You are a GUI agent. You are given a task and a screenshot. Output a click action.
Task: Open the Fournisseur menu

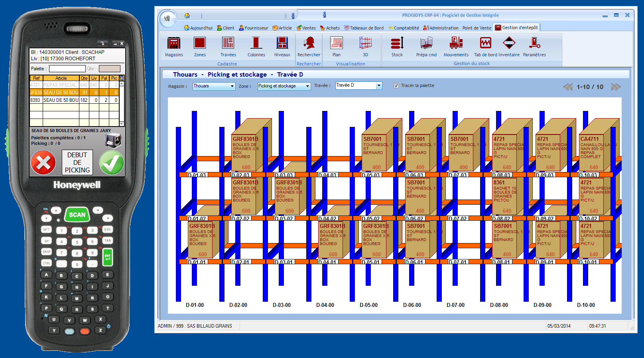(254, 28)
